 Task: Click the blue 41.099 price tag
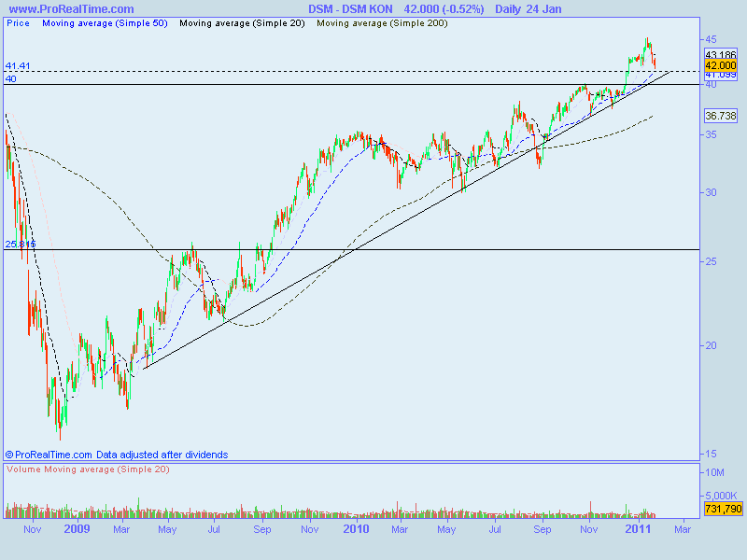coord(720,75)
